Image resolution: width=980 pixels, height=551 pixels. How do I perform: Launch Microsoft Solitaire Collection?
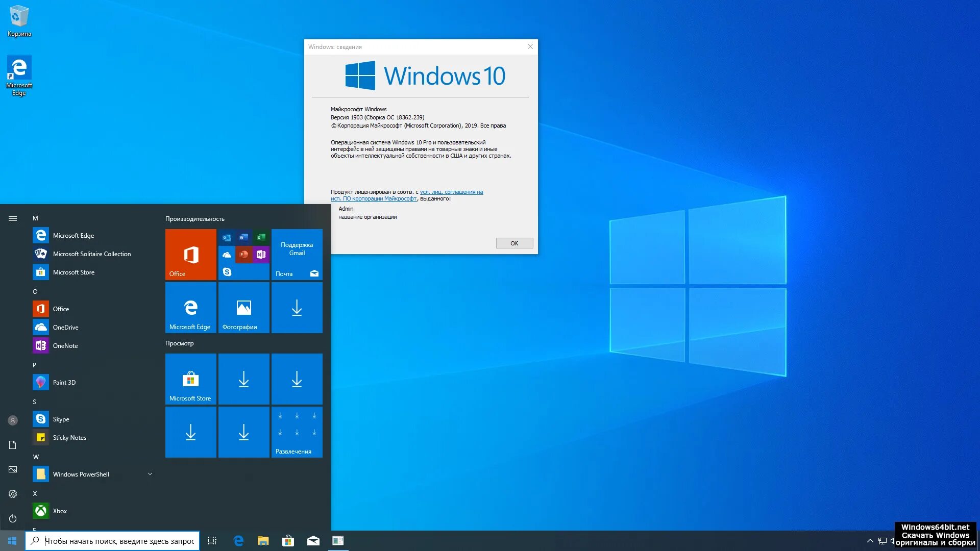[x=91, y=254]
